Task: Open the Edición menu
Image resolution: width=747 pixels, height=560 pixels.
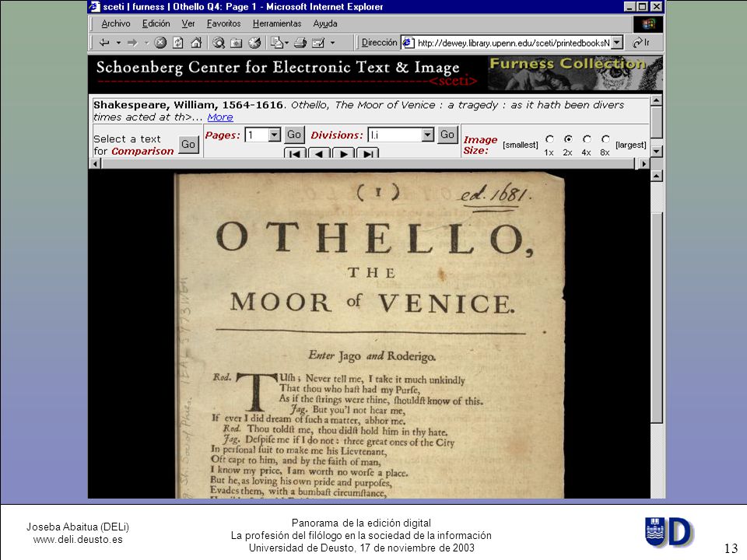Action: [156, 23]
